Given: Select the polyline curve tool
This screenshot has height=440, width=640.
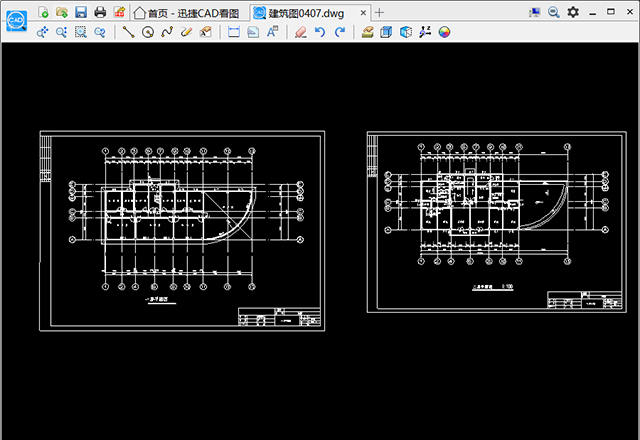Looking at the screenshot, I should pyautogui.click(x=167, y=32).
